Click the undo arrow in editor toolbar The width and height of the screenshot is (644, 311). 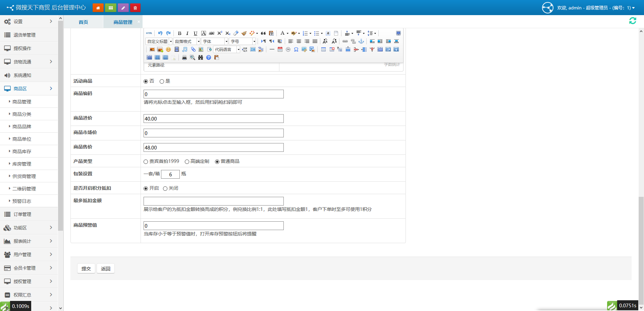pos(160,33)
